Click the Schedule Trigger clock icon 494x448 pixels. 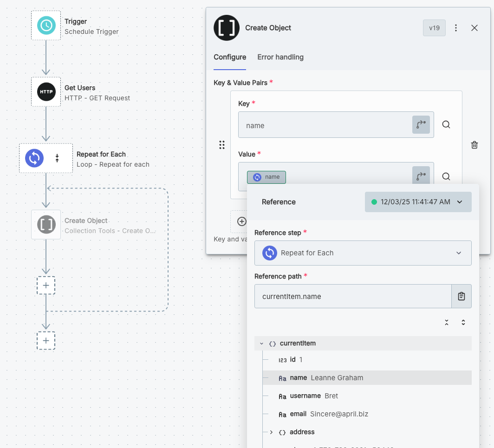(46, 26)
